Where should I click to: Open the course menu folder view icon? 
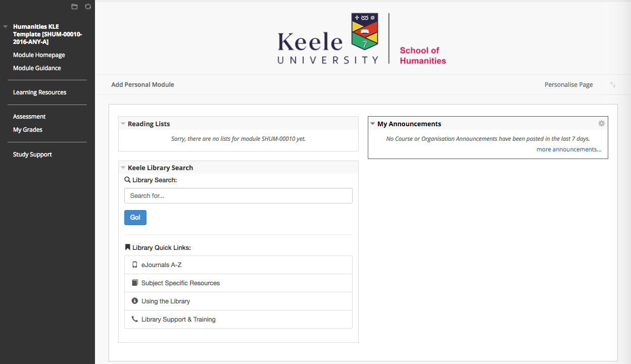[74, 7]
